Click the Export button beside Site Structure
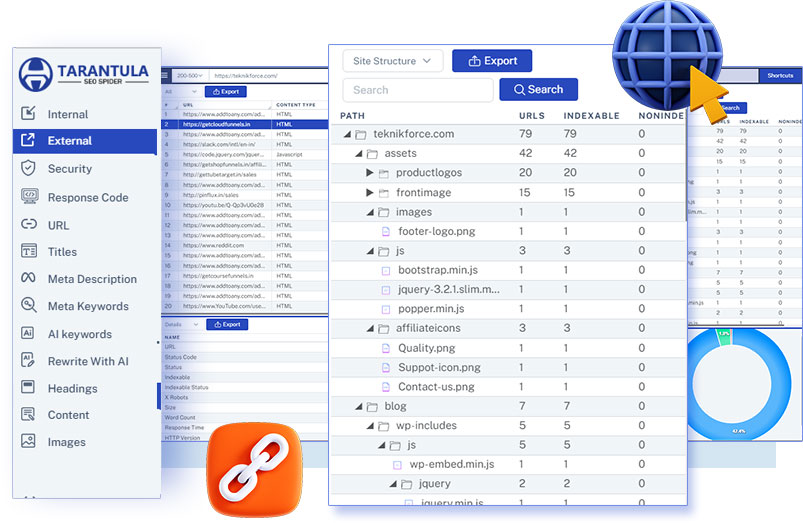The width and height of the screenshot is (803, 523). (x=492, y=61)
